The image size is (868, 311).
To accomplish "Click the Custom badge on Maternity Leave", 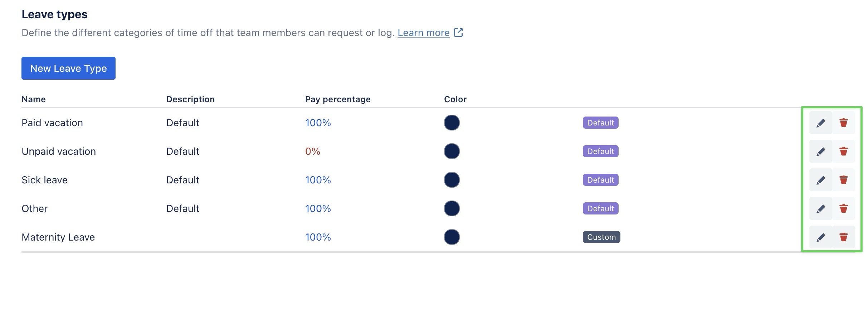I will (601, 237).
